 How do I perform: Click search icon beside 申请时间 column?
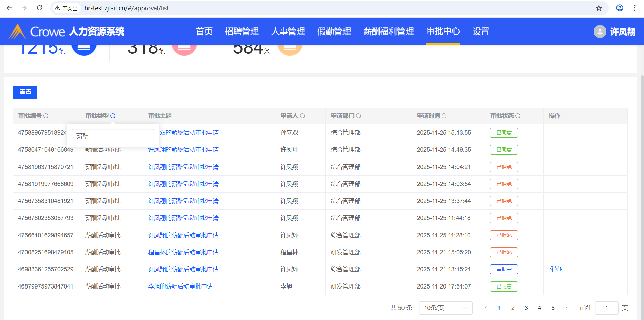(444, 116)
